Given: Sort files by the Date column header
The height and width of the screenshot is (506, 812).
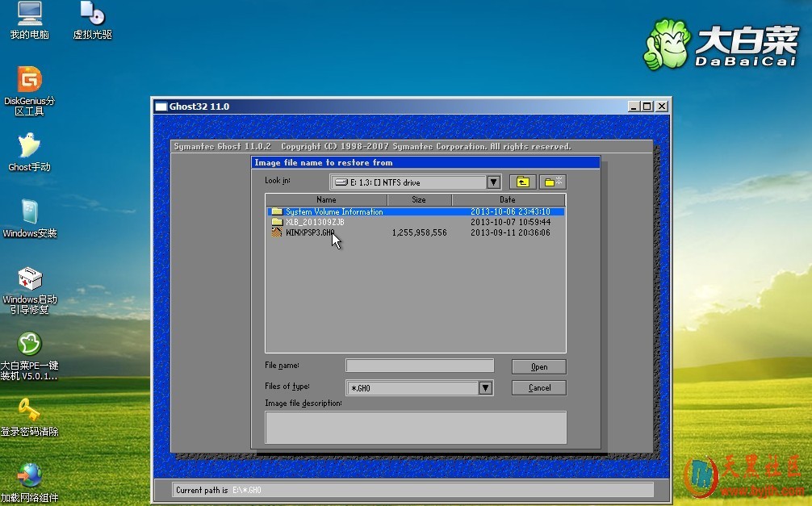Looking at the screenshot, I should 508,199.
